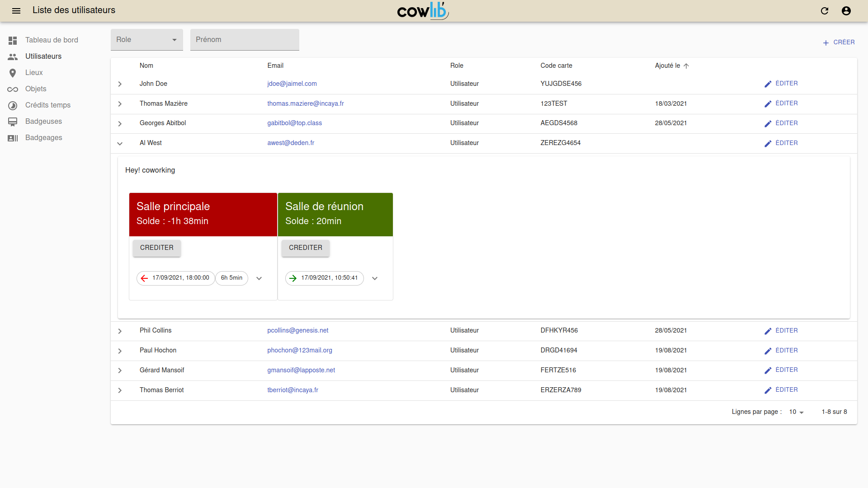Focus the Prénom search field
Screen dimensions: 868x488
pyautogui.click(x=245, y=40)
